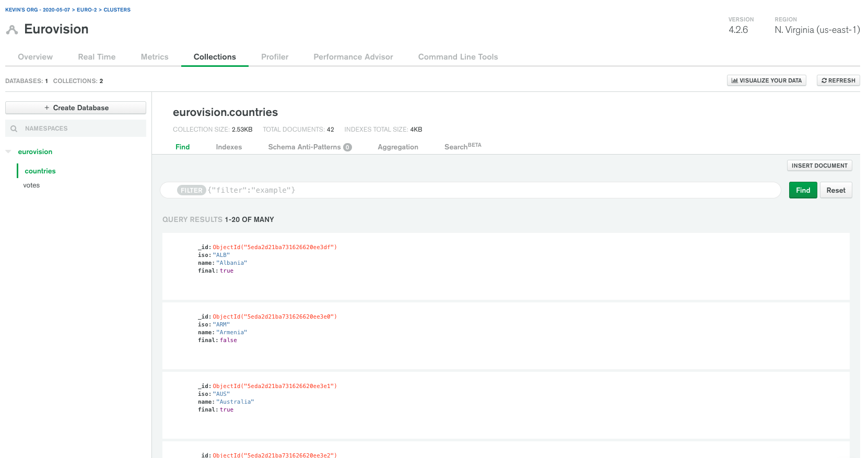Click Clusters breadcrumb link
Screen dimensions: 868x458
tap(117, 10)
